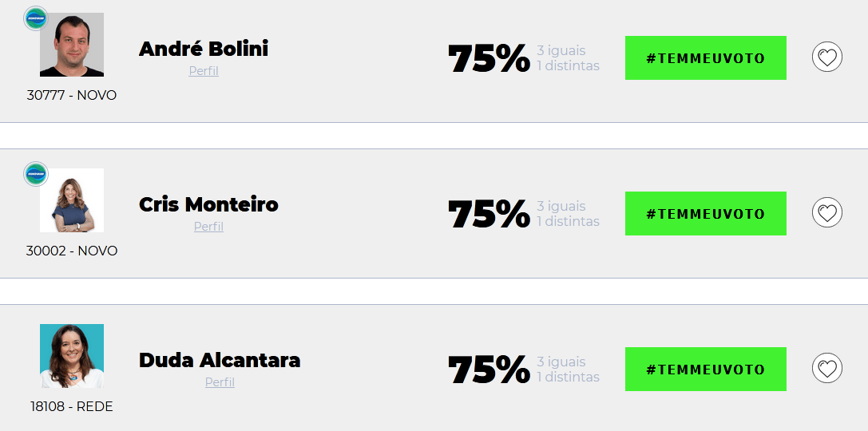Open the Perfil link under Duda Alcantara
868x431 pixels.
[220, 382]
